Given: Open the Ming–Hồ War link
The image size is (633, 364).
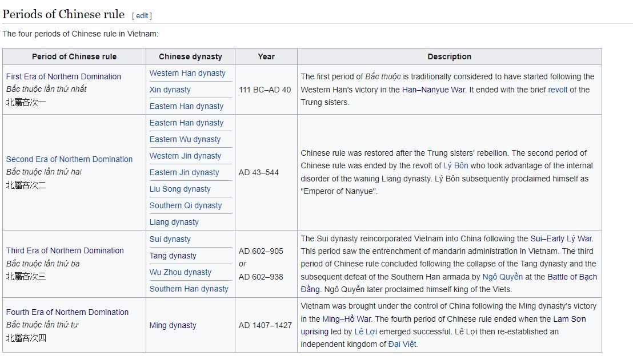Looking at the screenshot, I should (346, 319).
